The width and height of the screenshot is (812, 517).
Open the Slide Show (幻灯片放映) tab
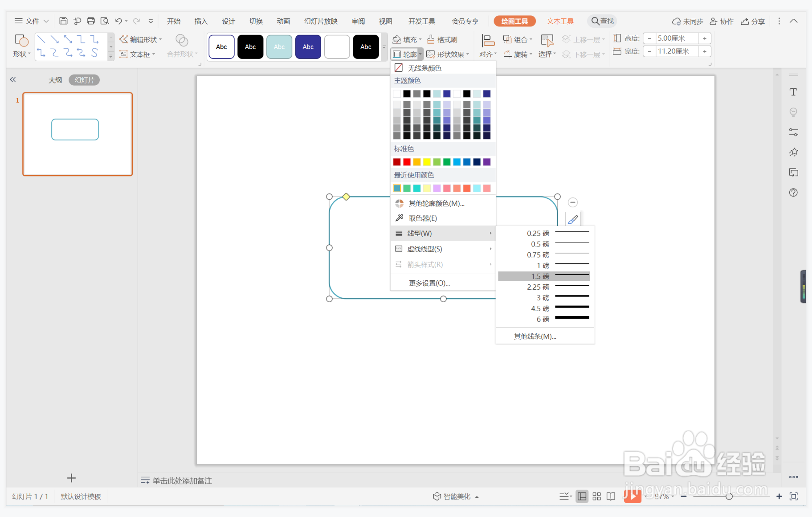click(x=321, y=21)
